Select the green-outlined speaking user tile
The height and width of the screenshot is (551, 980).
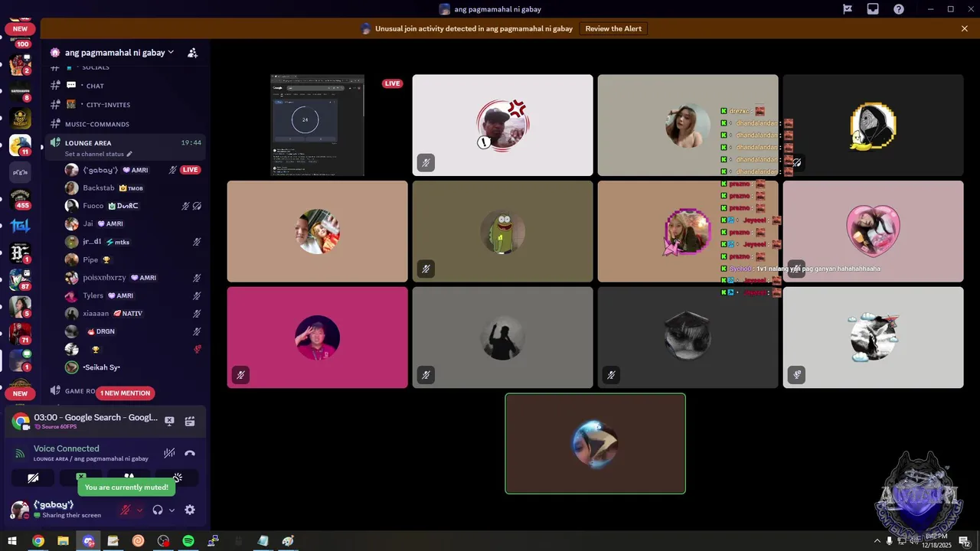[595, 444]
